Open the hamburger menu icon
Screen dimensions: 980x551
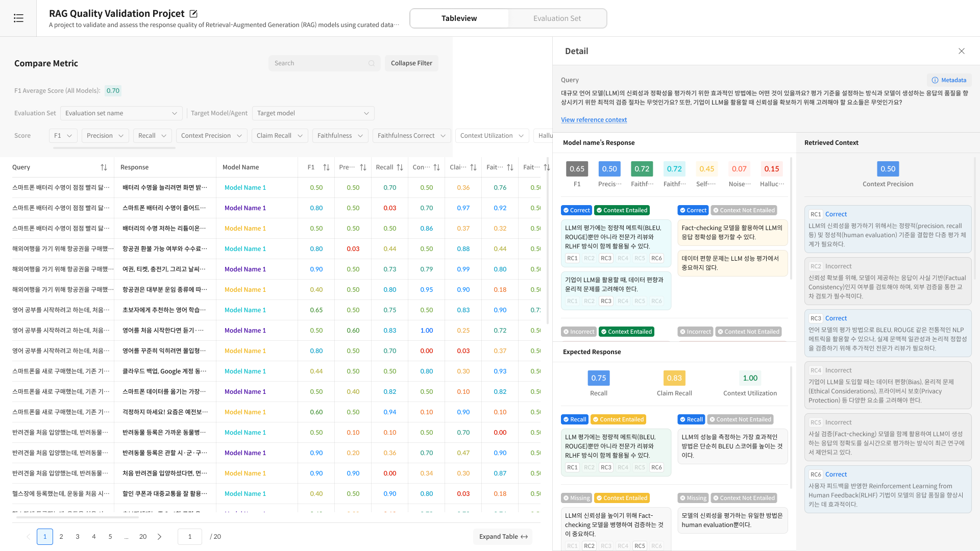coord(18,18)
